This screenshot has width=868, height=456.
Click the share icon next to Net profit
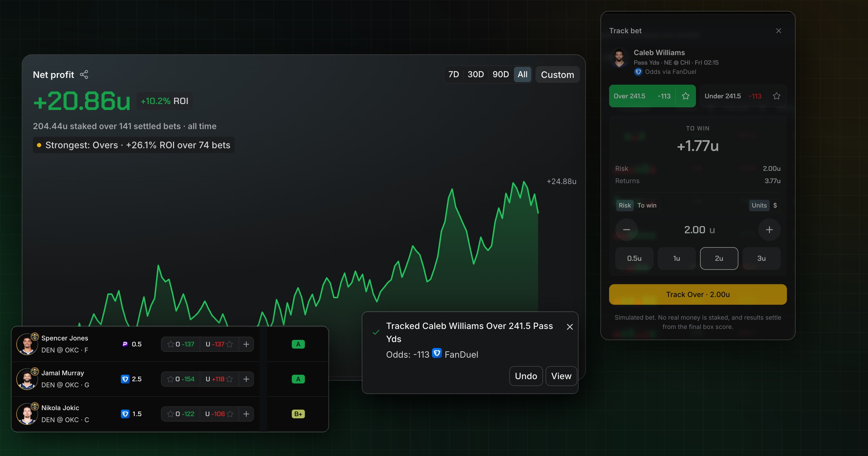coord(84,75)
